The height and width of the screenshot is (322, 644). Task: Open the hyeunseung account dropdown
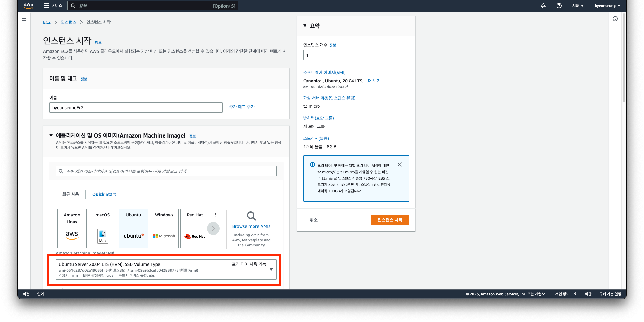point(607,6)
